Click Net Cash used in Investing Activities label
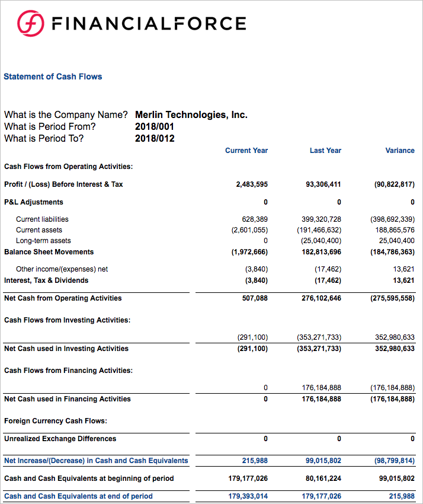The image size is (423, 504). coord(66,349)
